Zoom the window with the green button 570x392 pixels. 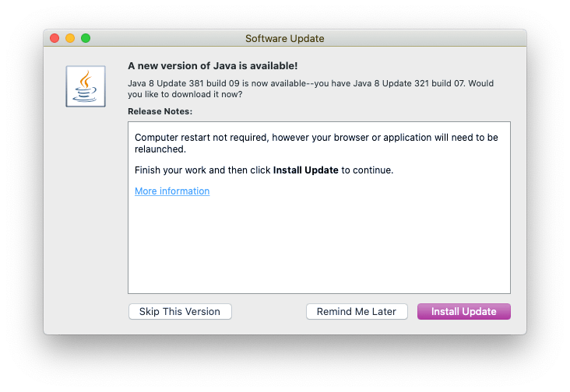[86, 38]
